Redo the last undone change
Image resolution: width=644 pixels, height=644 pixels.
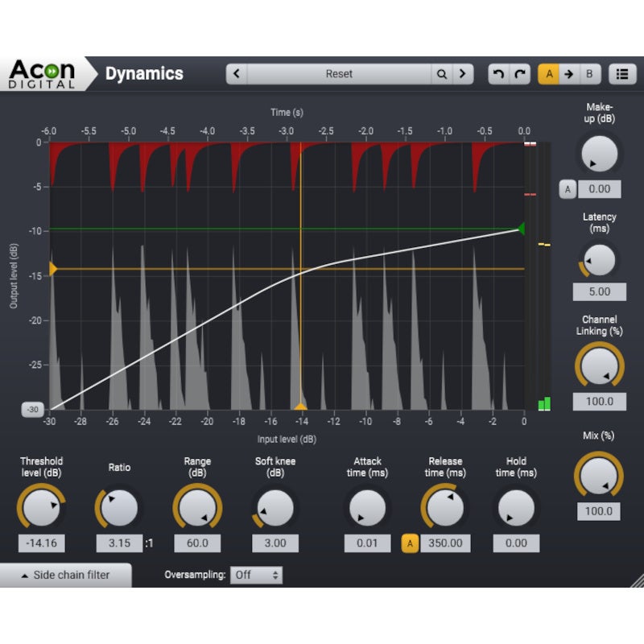520,74
